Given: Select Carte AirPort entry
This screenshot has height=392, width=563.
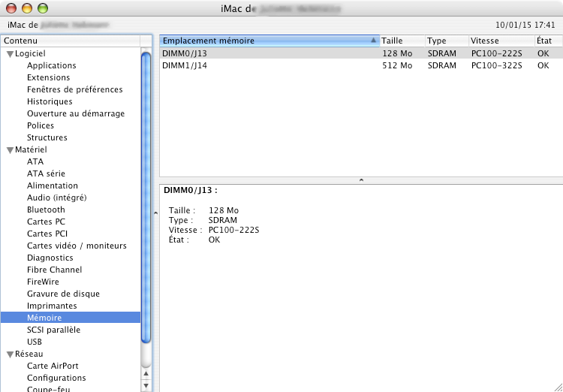Looking at the screenshot, I should pos(53,366).
